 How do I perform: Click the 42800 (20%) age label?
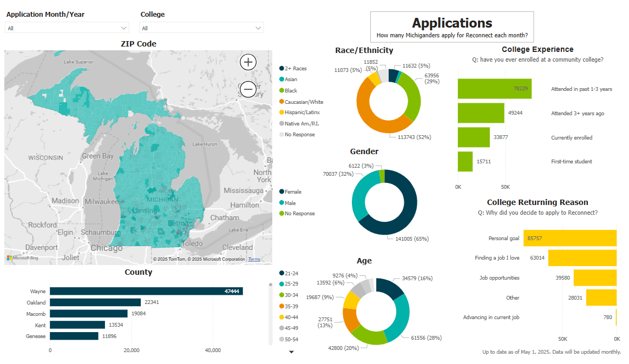343,348
